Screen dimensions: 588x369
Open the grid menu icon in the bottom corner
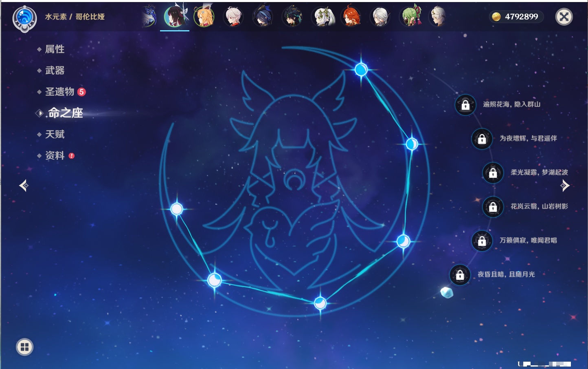point(24,347)
